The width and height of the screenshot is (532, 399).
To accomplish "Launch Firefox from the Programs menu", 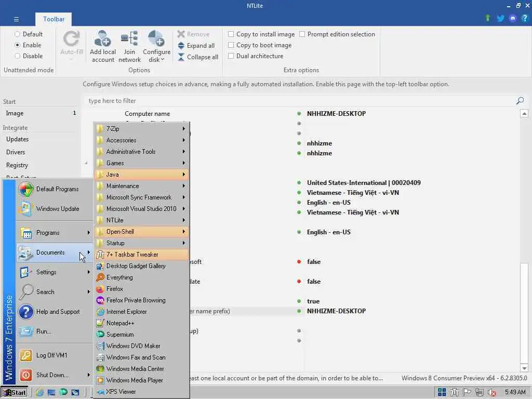I will 142,289.
